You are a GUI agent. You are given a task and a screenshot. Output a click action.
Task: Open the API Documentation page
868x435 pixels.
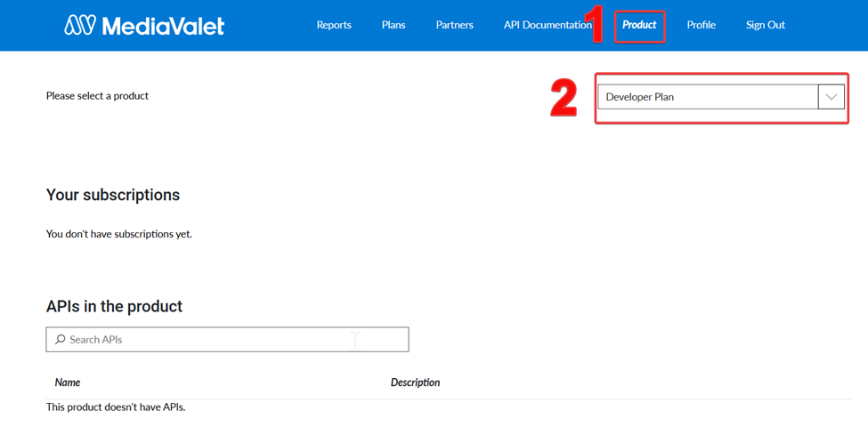point(547,25)
